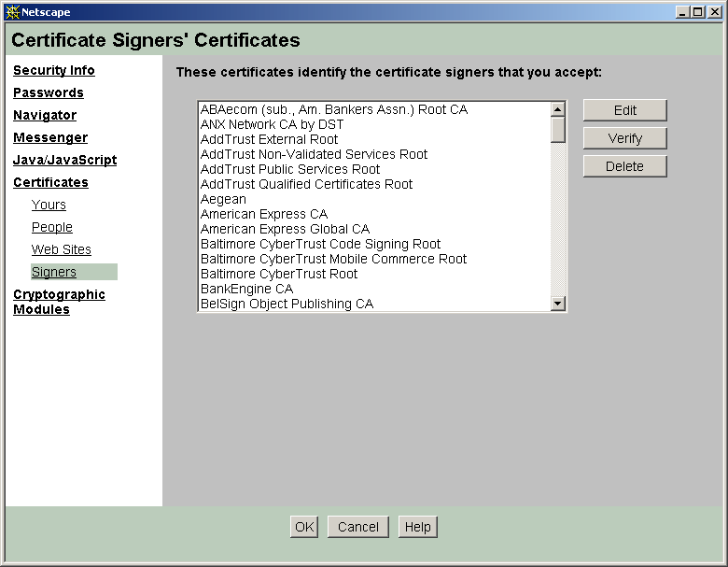
Task: Delete the selected certificate
Action: point(625,166)
